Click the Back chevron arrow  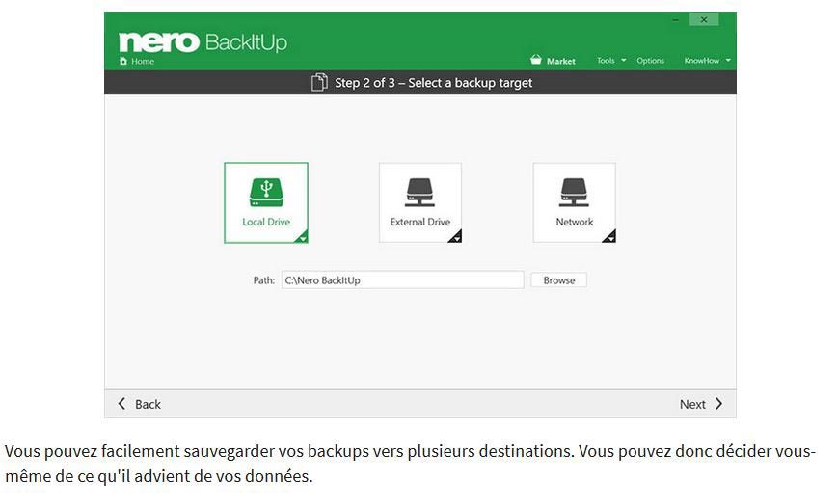[x=121, y=403]
